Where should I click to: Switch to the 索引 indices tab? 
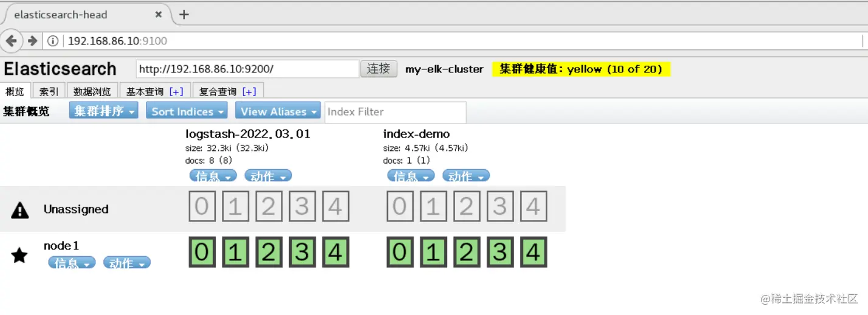click(49, 91)
